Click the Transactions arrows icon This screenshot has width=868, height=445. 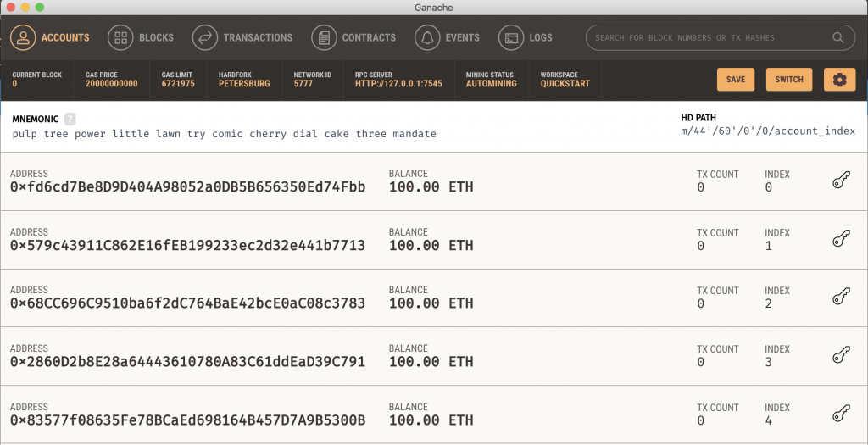click(x=205, y=37)
